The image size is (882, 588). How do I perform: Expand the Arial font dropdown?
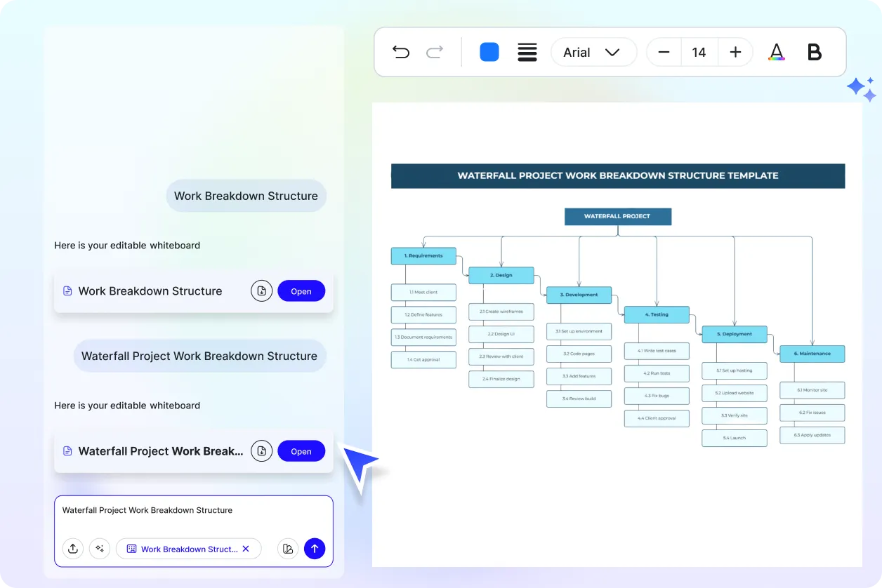(593, 52)
